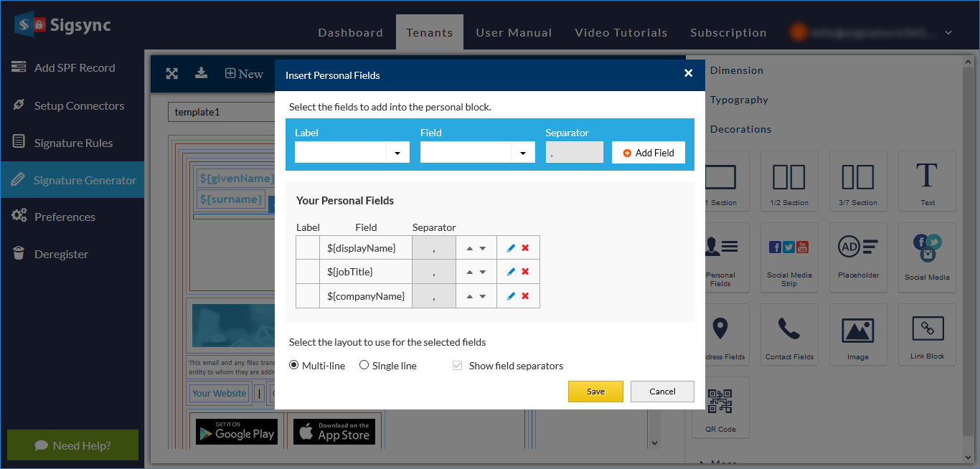Screen dimensions: 980x469
Task: Remove the companyName field with red X
Action: (525, 296)
